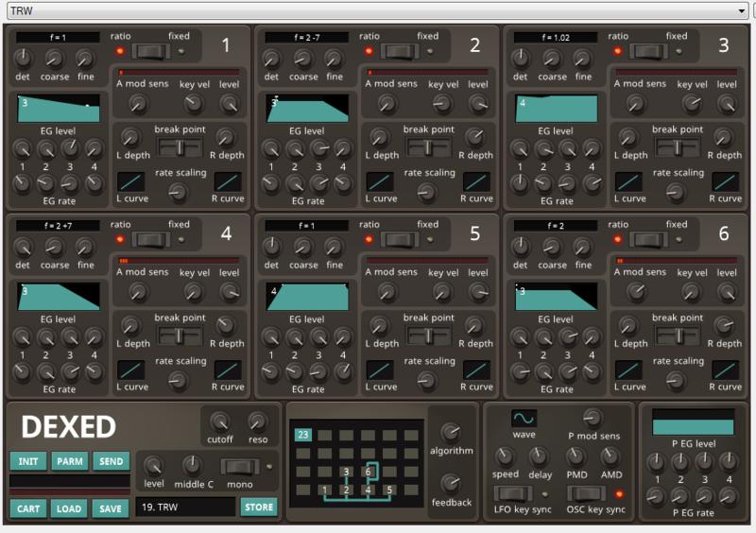Open the CART browser
This screenshot has width=756, height=533.
28,508
